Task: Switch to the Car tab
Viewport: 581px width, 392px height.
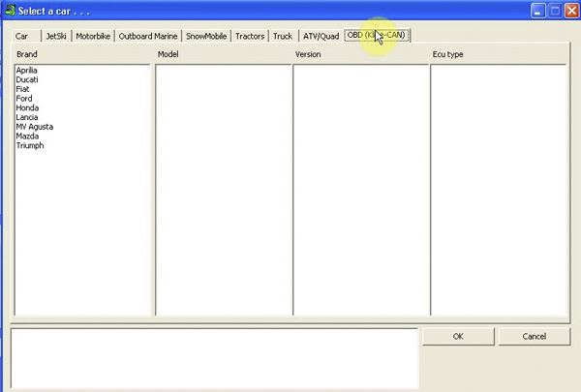Action: tap(21, 36)
